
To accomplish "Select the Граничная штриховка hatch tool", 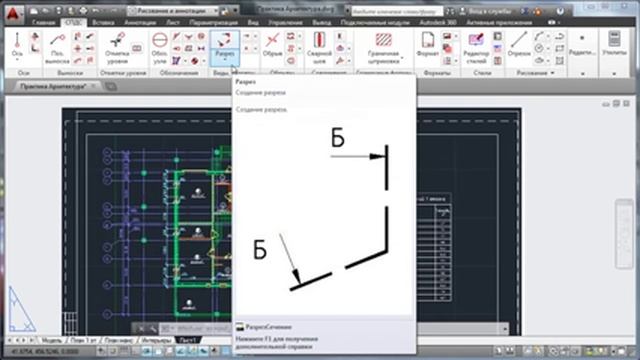I will point(383,48).
